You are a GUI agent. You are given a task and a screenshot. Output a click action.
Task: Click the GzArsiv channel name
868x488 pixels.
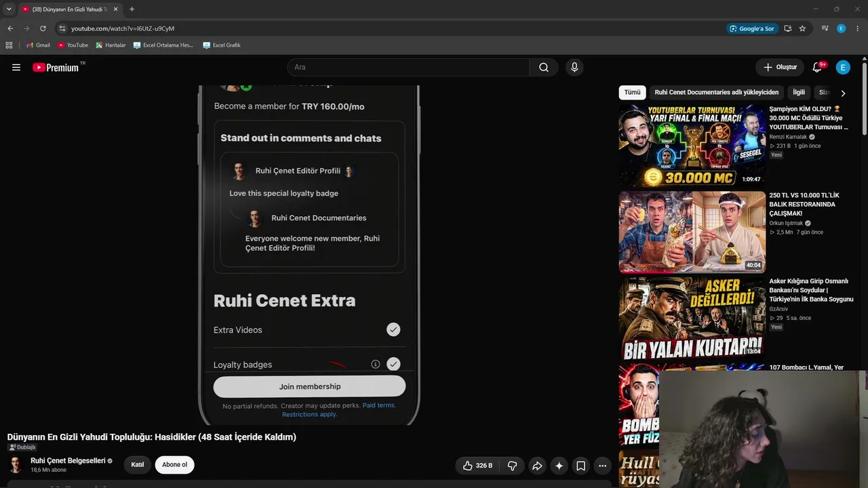(x=778, y=309)
